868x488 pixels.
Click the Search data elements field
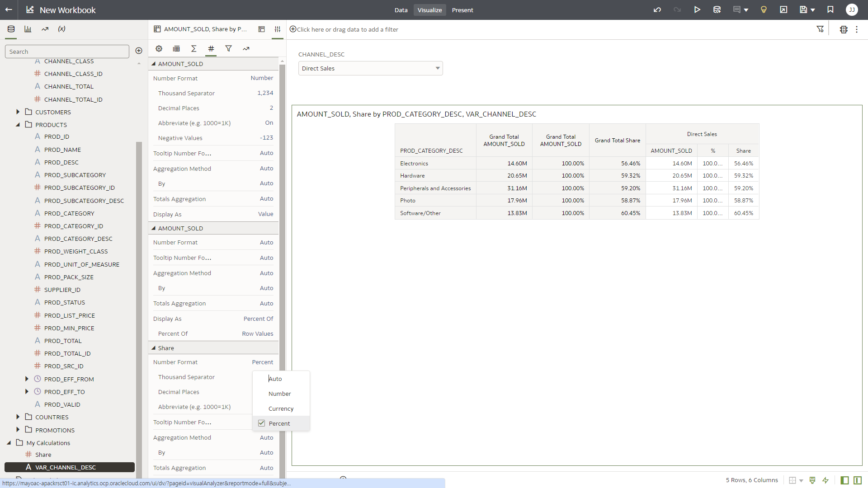coord(67,52)
